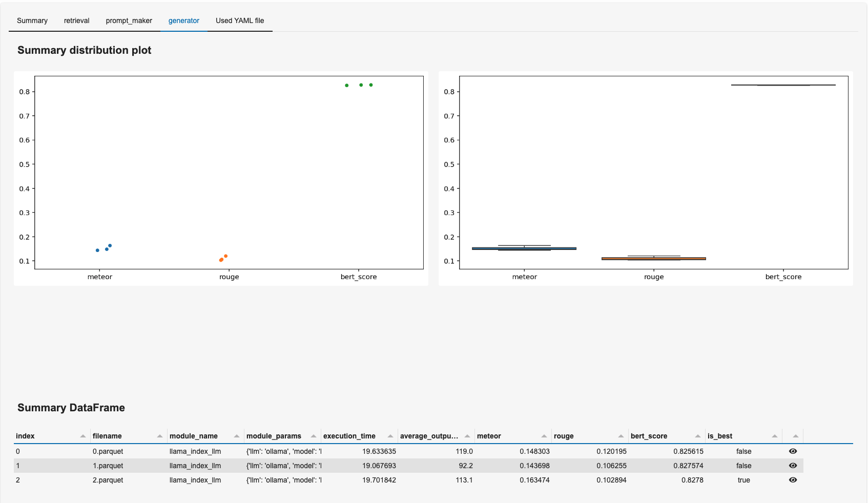
Task: Sort by rouge column arrow
Action: pyautogui.click(x=621, y=436)
